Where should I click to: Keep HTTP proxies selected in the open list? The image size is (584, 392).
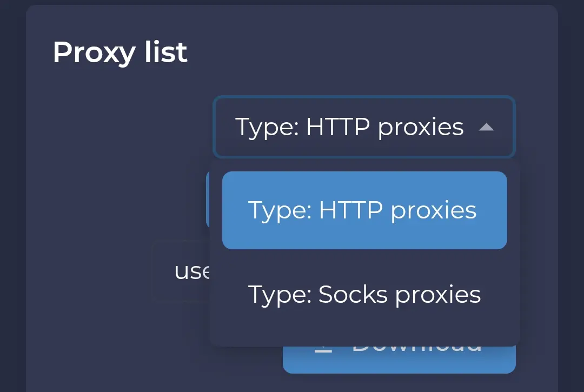click(x=364, y=210)
